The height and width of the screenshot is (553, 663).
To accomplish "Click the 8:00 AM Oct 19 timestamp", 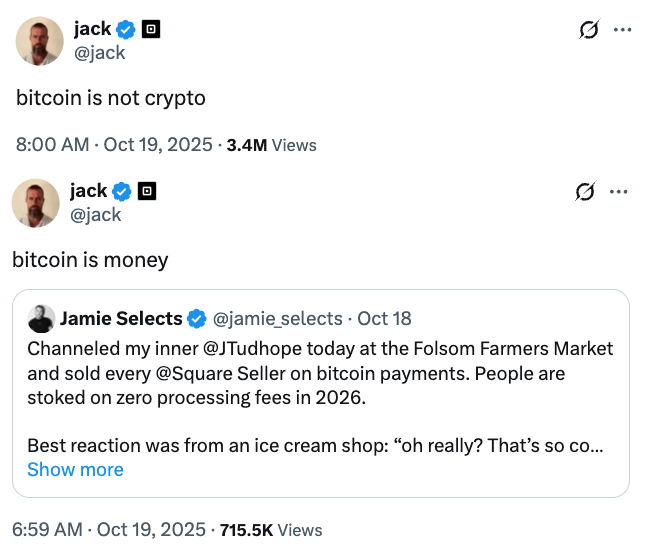I will point(114,145).
